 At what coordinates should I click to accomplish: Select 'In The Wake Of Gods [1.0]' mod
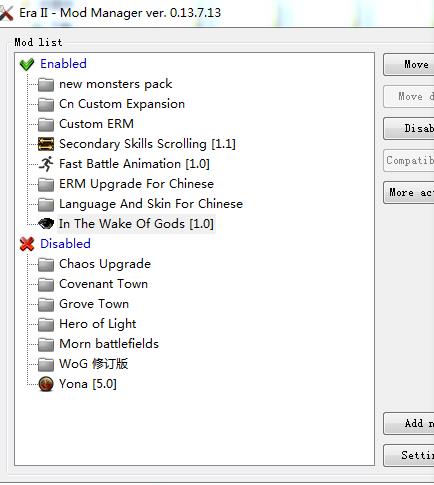136,224
